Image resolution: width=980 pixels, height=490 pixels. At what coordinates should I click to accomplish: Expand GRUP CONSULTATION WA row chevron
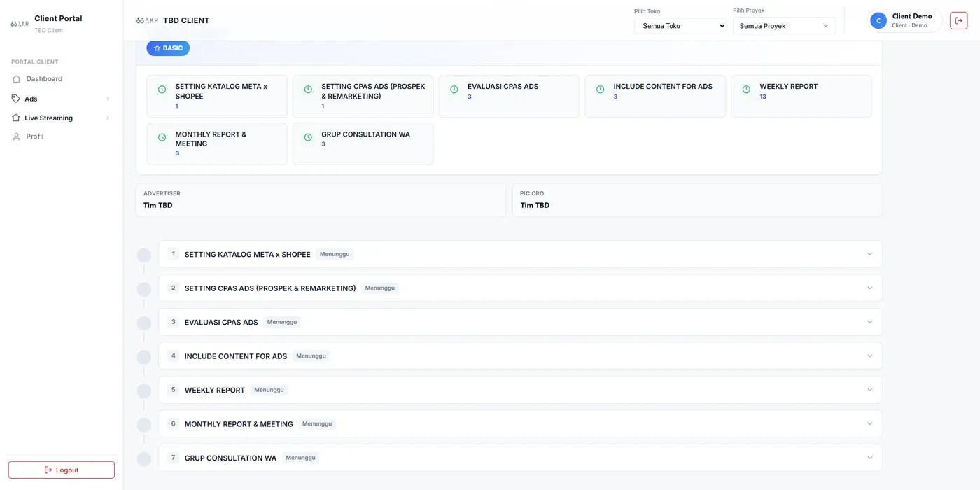(x=869, y=458)
